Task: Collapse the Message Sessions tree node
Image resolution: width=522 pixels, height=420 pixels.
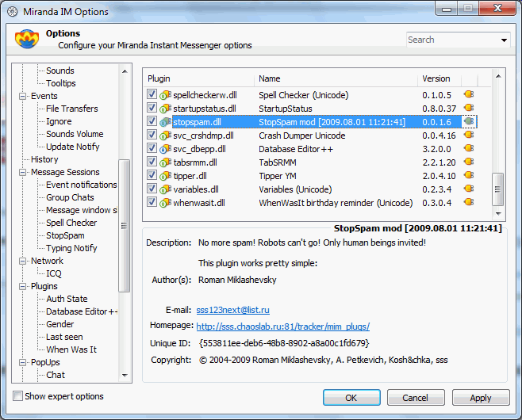Action: (23, 172)
